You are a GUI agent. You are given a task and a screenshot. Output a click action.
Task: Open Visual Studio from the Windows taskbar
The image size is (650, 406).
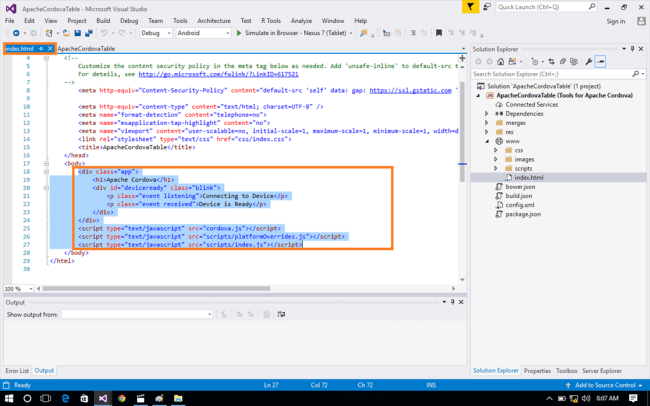tap(101, 398)
